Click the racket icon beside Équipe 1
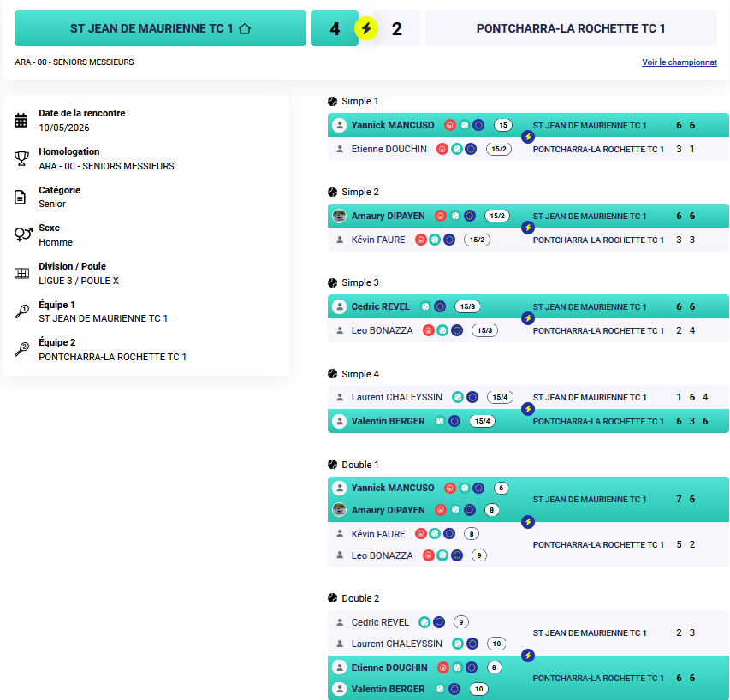The height and width of the screenshot is (700, 730). click(21, 311)
